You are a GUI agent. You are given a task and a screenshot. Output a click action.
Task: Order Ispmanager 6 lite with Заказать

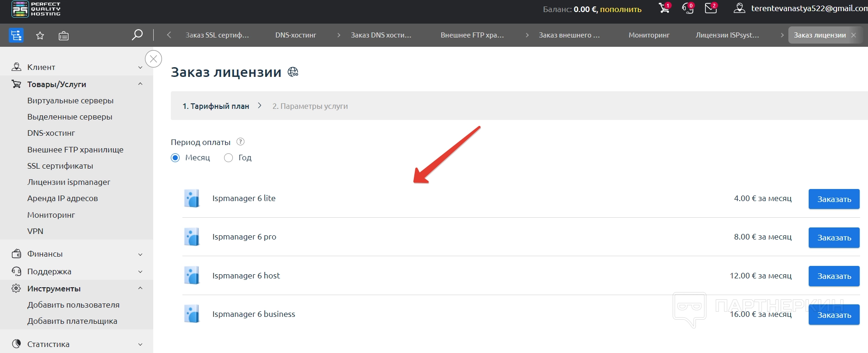coord(834,199)
